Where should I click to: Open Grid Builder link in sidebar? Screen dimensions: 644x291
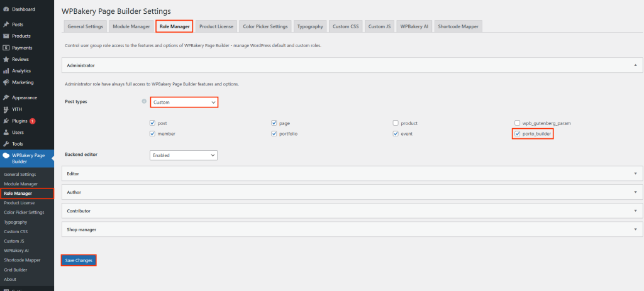[x=16, y=270]
